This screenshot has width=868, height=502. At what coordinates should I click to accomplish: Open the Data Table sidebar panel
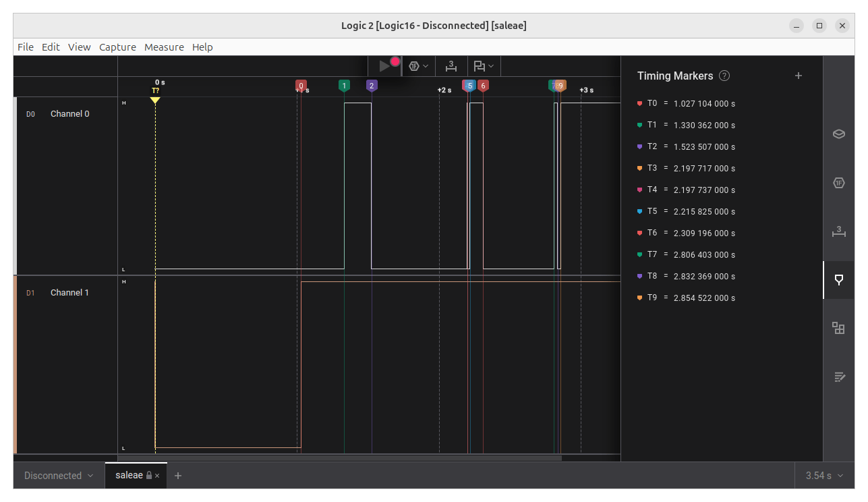click(838, 328)
